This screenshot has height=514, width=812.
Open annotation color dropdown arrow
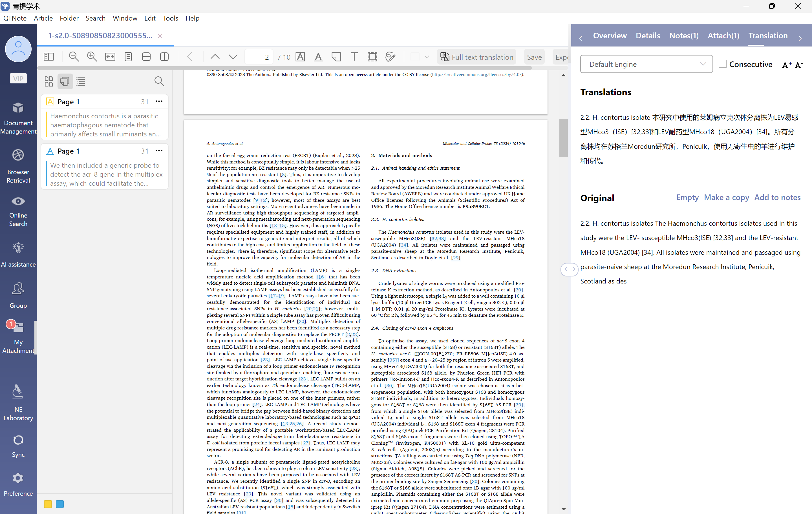pos(427,57)
